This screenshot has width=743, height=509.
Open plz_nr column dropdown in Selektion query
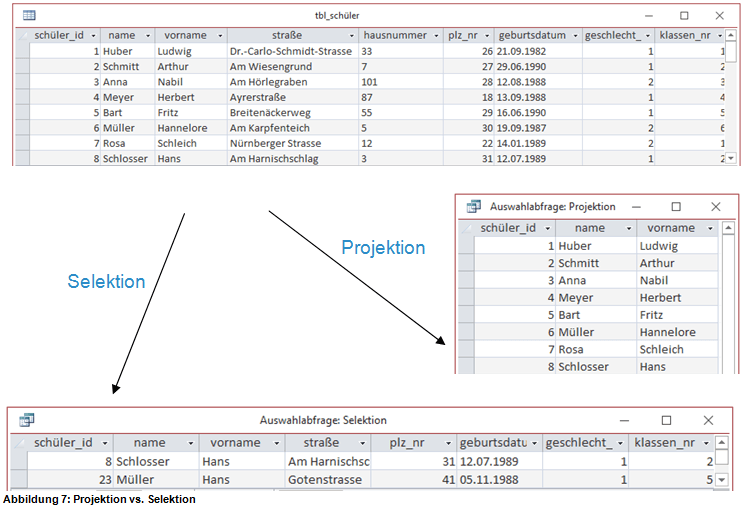pos(448,443)
